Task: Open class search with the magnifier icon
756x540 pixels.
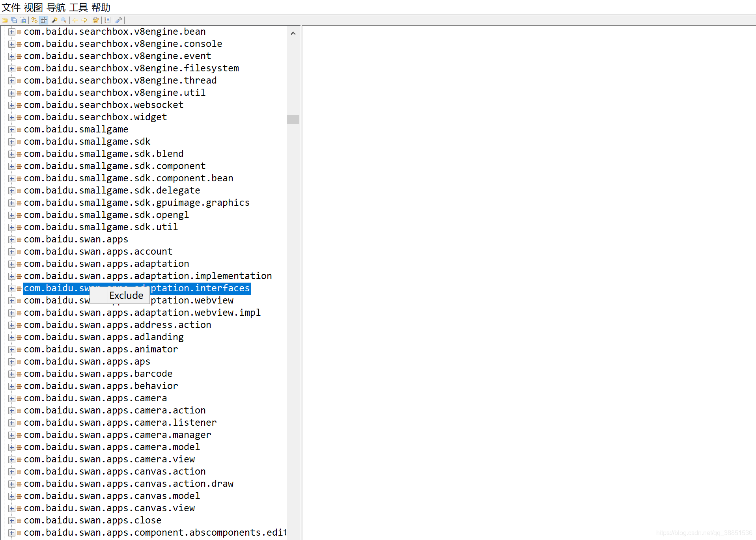Action: click(64, 20)
